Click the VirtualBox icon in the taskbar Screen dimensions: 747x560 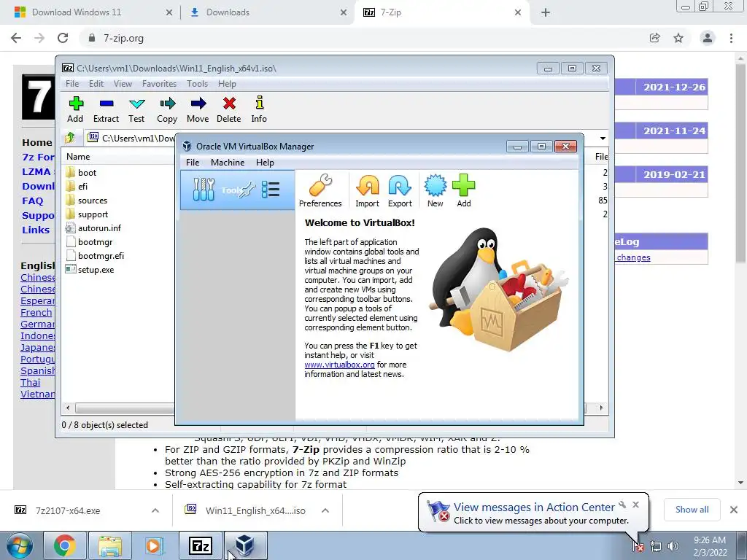pyautogui.click(x=245, y=546)
